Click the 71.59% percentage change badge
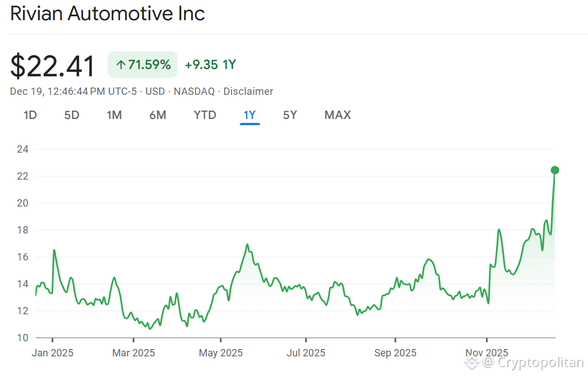The width and height of the screenshot is (588, 376). coord(142,64)
